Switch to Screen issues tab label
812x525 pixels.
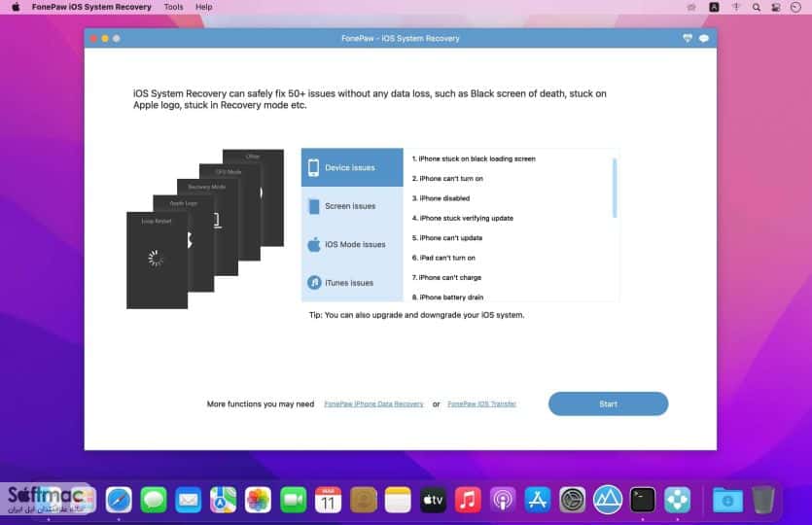350,206
